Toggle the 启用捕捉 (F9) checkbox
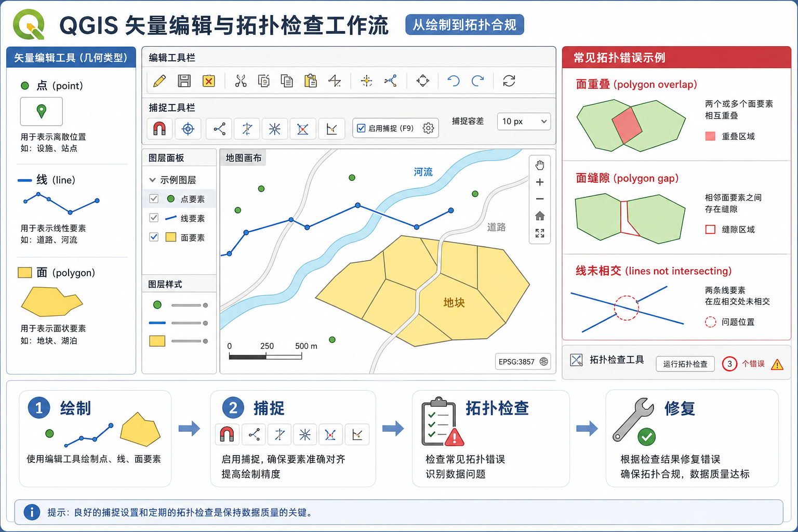Screen dimensions: 798x532 click(361, 128)
